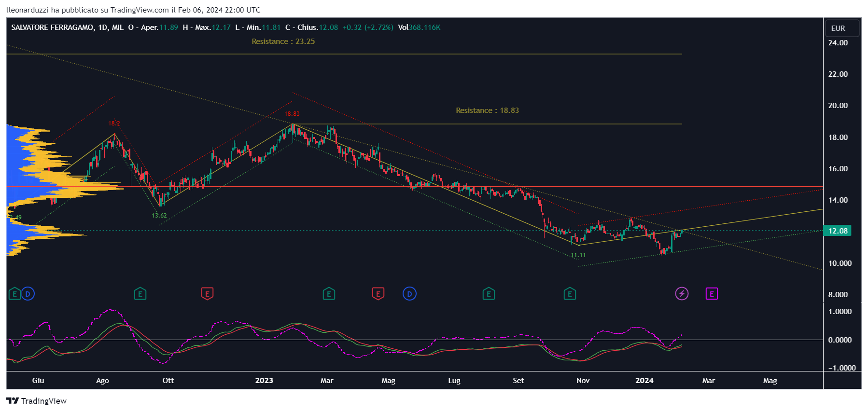Click the bold 2024 label on the time axis

[644, 381]
